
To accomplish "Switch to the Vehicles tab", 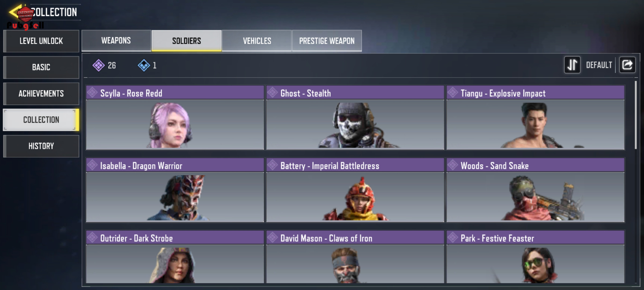I will pyautogui.click(x=257, y=41).
